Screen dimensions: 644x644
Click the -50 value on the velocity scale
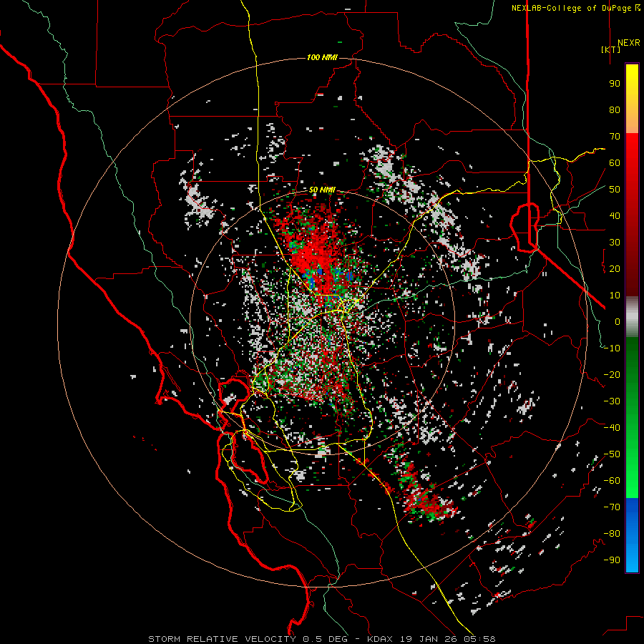click(612, 454)
